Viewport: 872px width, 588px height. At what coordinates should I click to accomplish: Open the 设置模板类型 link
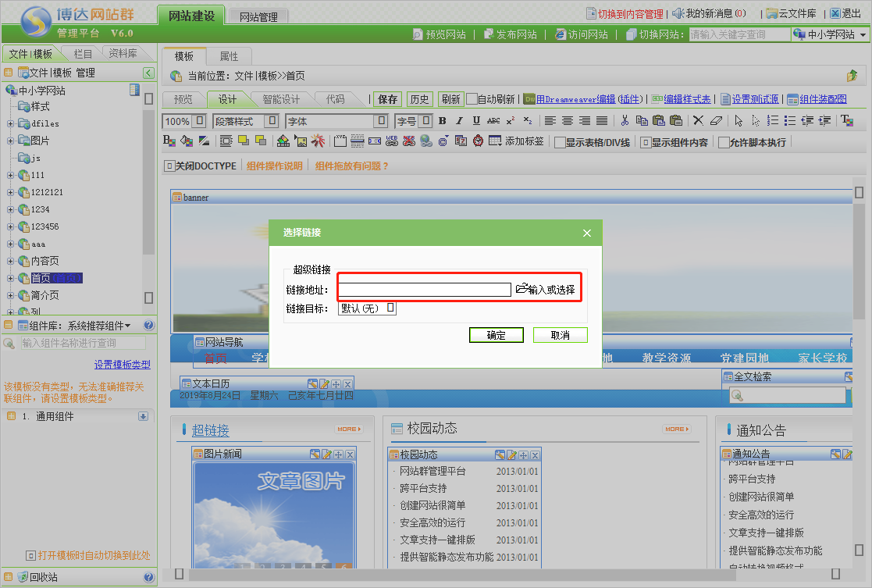click(122, 365)
